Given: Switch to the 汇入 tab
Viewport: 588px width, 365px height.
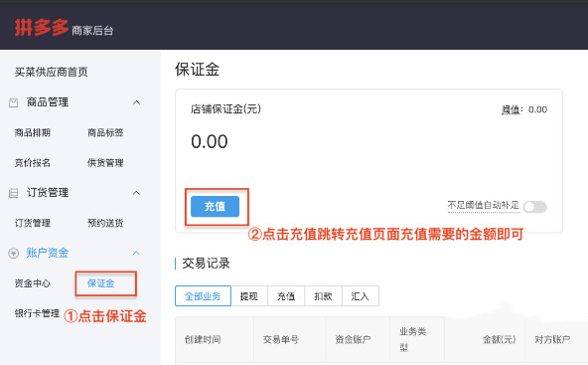Looking at the screenshot, I should click(x=360, y=296).
